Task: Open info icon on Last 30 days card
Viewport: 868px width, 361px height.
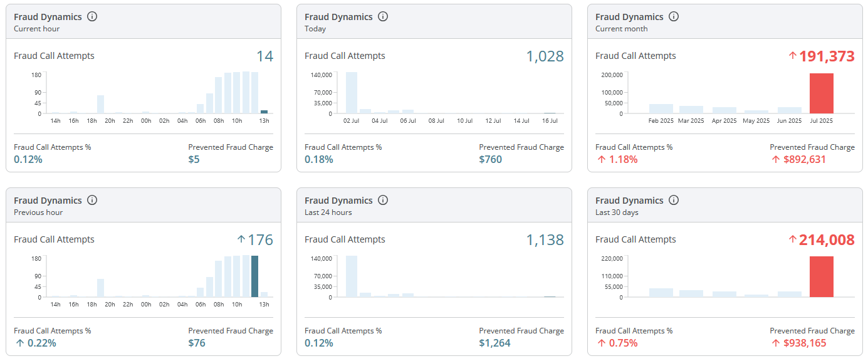Action: click(674, 201)
